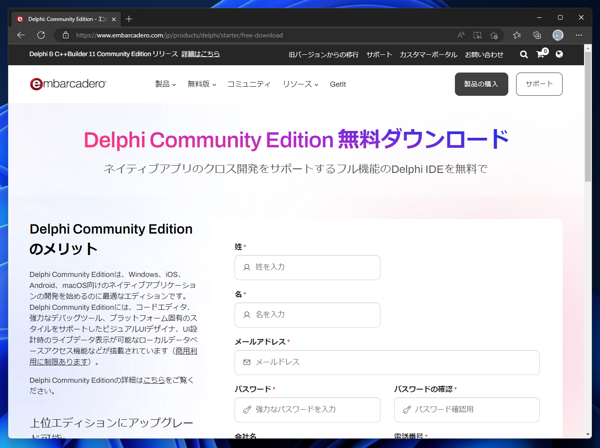Focus the 姓を入力 field
Screen dimensions: 600x448
point(307,267)
